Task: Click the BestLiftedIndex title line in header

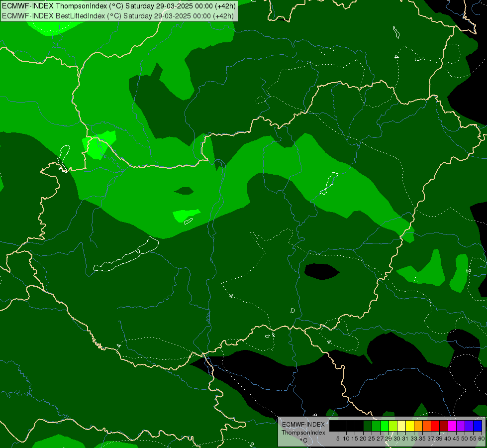Action: 118,16
